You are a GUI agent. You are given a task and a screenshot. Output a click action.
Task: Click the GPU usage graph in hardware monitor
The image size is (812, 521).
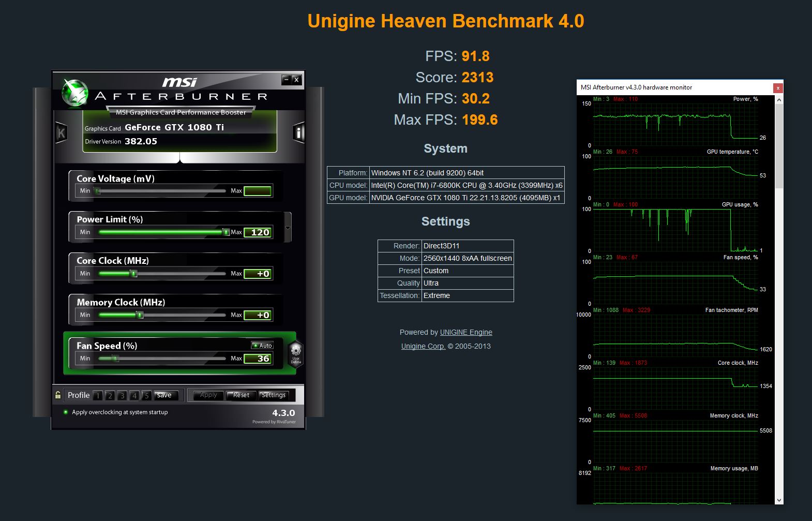(675, 230)
